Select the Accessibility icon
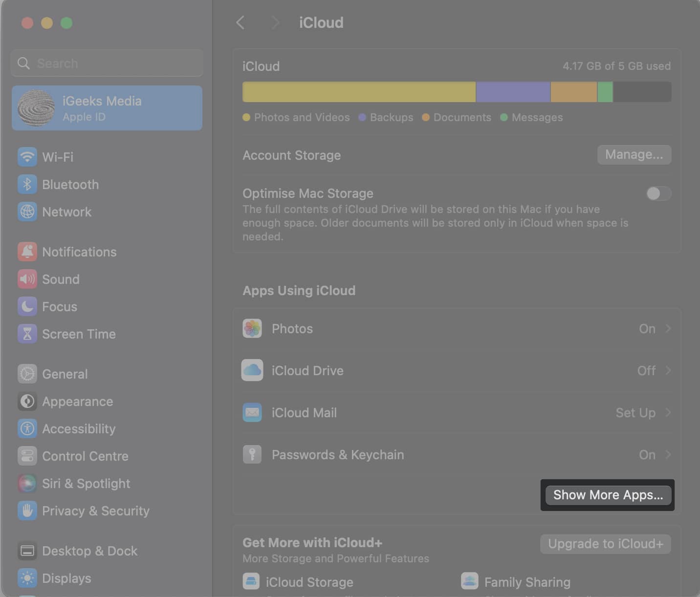 27,428
